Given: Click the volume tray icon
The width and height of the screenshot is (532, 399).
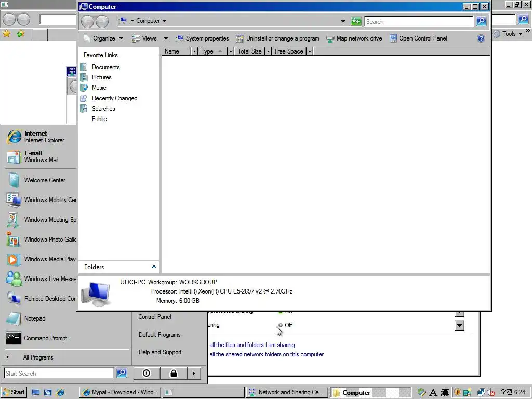Looking at the screenshot, I should point(490,393).
